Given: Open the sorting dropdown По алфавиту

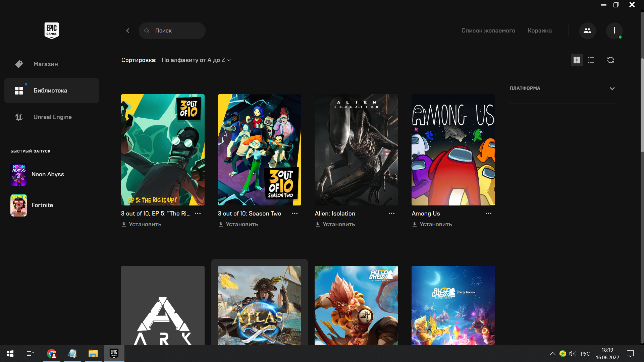Looking at the screenshot, I should (196, 60).
